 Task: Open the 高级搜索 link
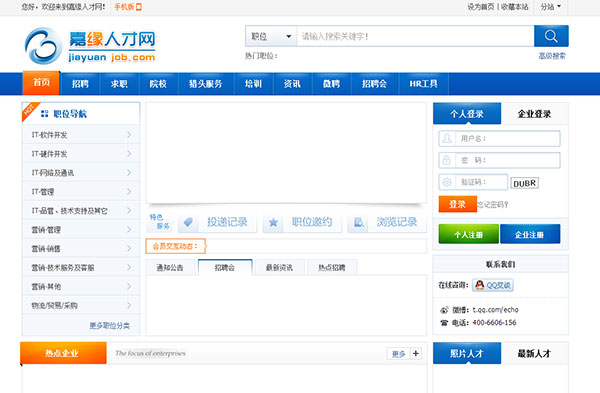pos(552,56)
